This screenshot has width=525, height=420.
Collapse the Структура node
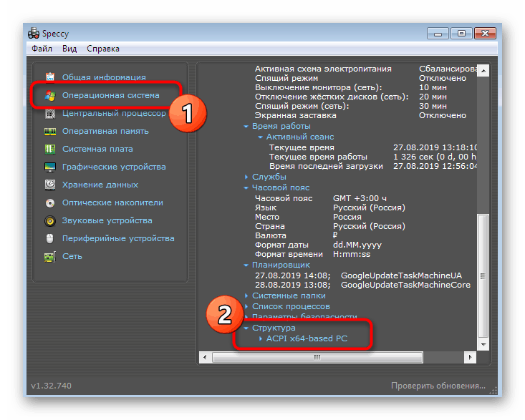click(246, 328)
